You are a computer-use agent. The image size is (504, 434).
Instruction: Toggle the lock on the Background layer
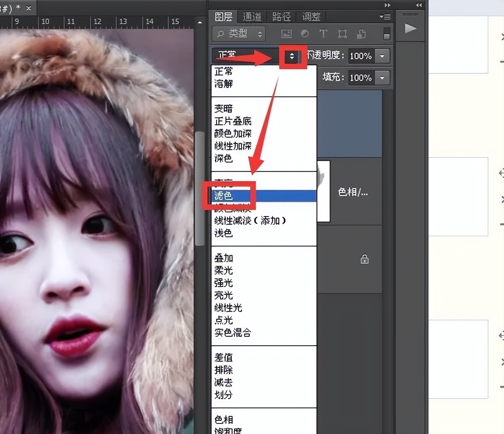click(x=364, y=258)
